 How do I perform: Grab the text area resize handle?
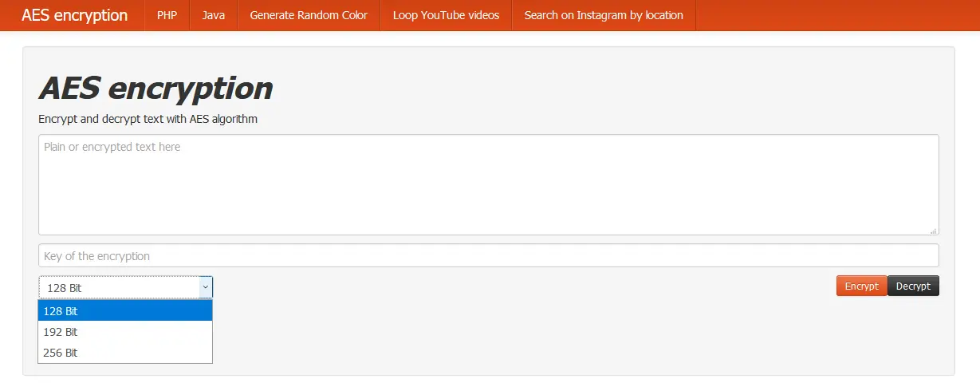pos(933,230)
